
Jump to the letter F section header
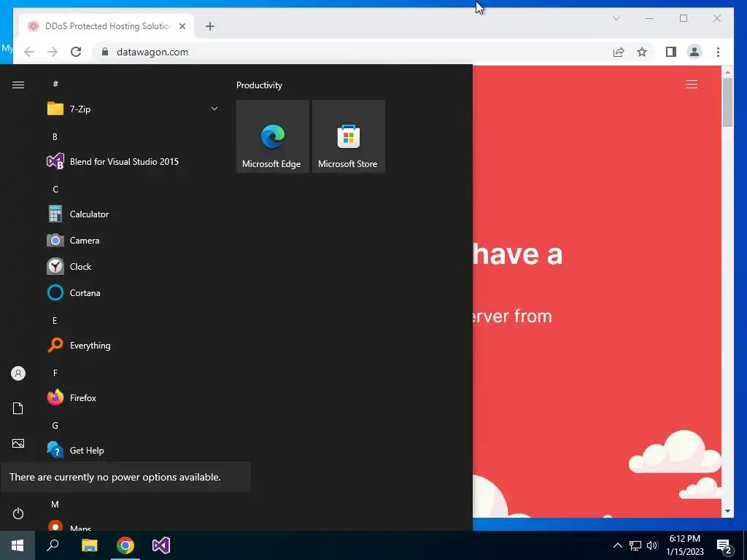[55, 373]
